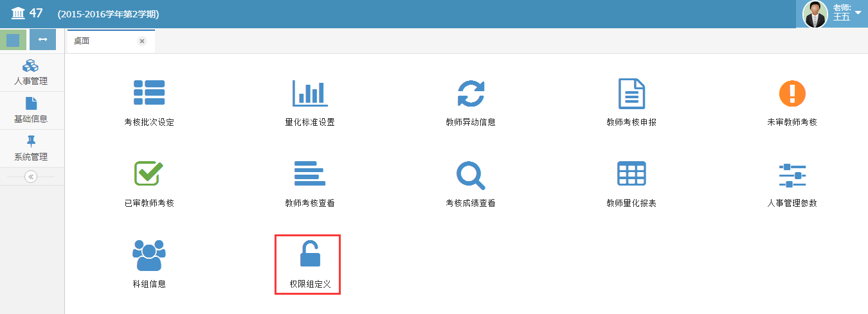Open 已审教师考核 green checkmark icon
Viewport: 868px width, 314px height.
pyautogui.click(x=149, y=173)
